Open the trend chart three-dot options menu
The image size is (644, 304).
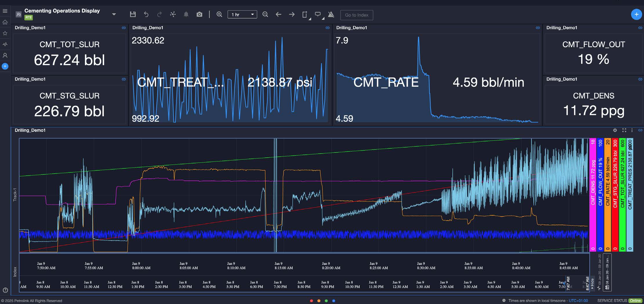pyautogui.click(x=632, y=130)
